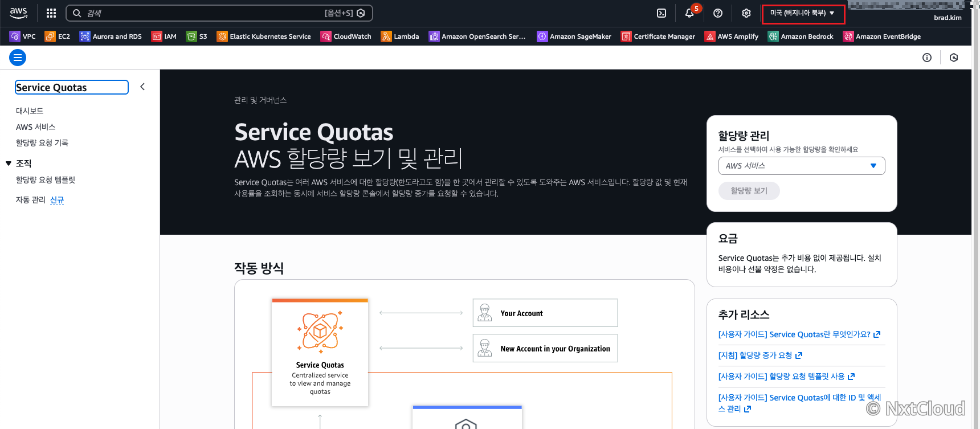The height and width of the screenshot is (429, 980).
Task: Open the ID 및 액세스 관리 guide link
Action: pyautogui.click(x=799, y=403)
